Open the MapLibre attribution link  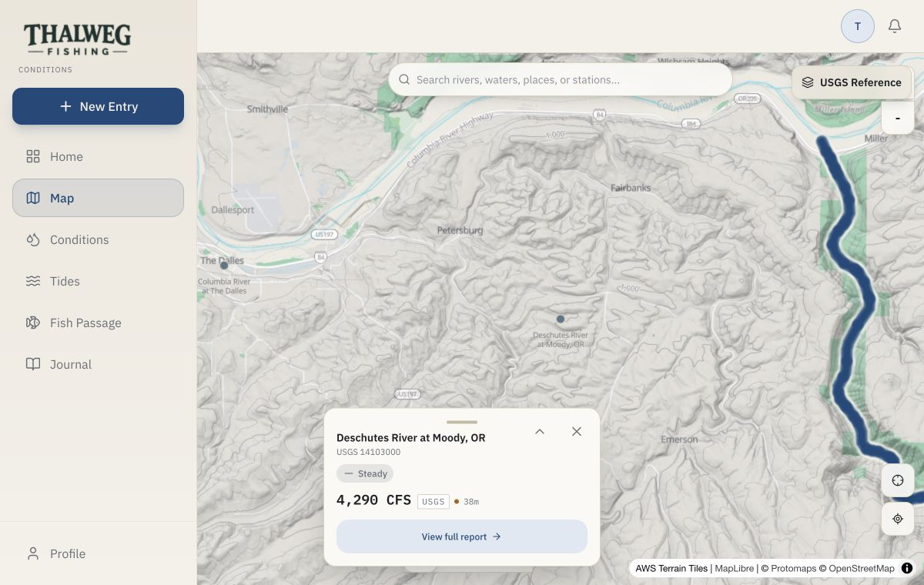pyautogui.click(x=733, y=568)
